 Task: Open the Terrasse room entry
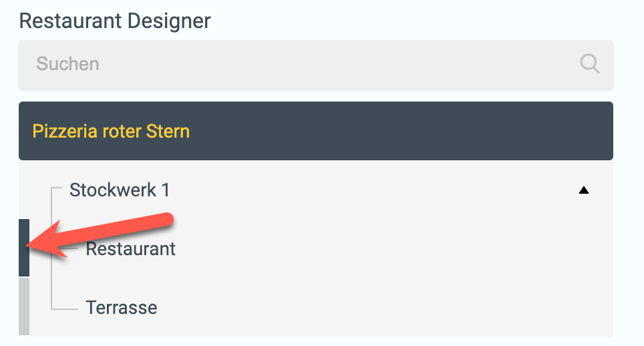tap(122, 307)
